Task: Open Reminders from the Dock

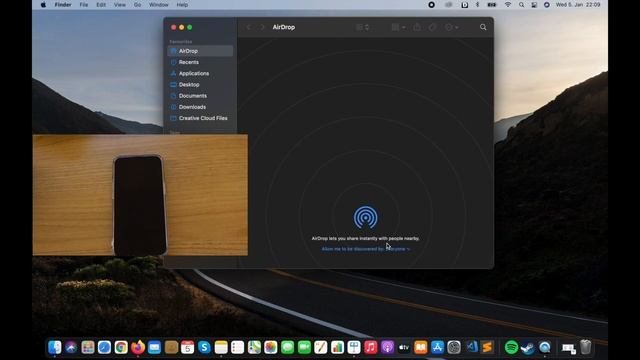Action: coord(238,347)
